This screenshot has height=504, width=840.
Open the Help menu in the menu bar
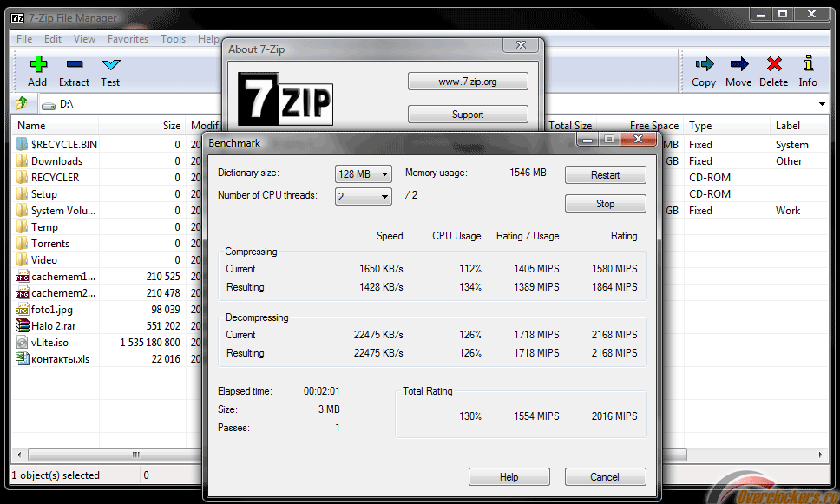point(208,38)
